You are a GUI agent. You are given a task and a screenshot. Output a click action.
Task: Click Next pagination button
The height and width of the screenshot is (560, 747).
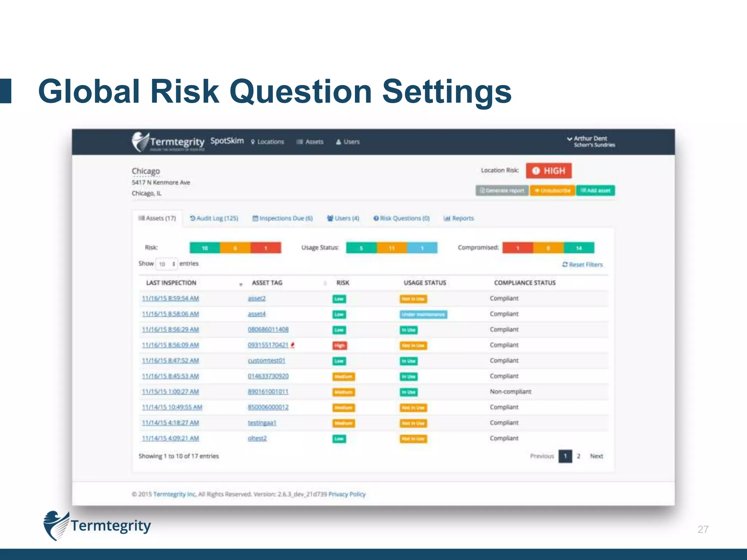pos(596,456)
